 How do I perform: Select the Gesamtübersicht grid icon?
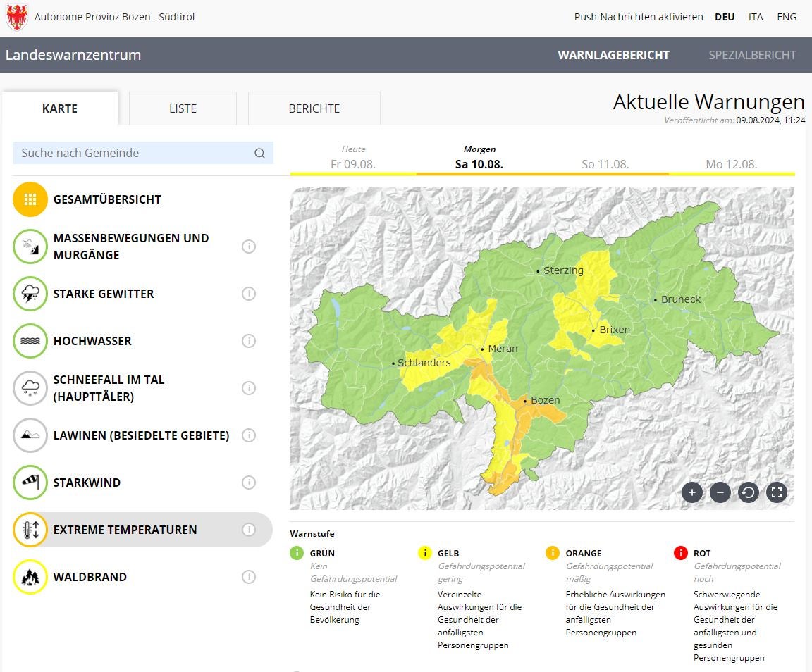[30, 199]
